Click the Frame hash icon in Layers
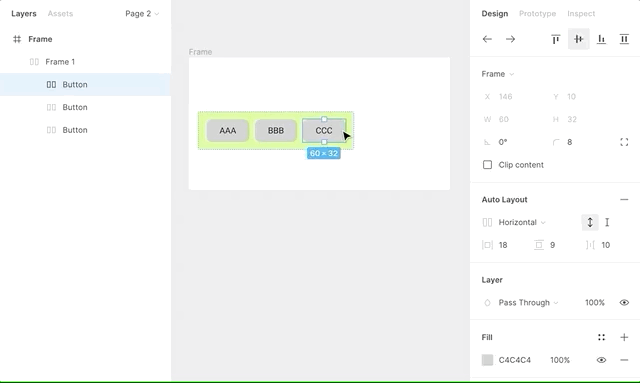640x383 pixels. 17,39
